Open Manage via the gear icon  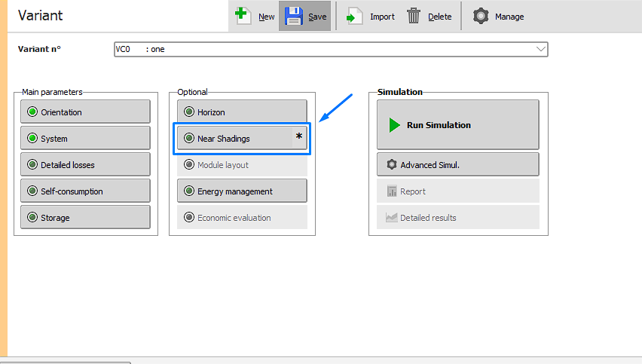(481, 16)
